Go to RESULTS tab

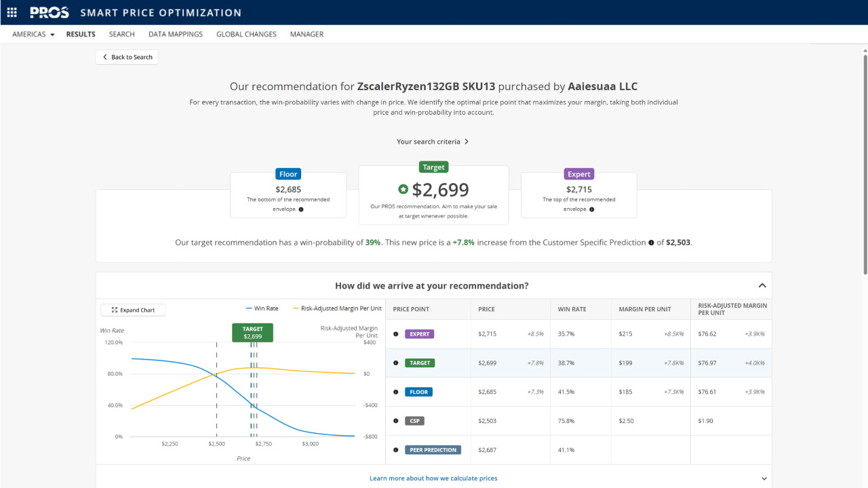point(81,35)
